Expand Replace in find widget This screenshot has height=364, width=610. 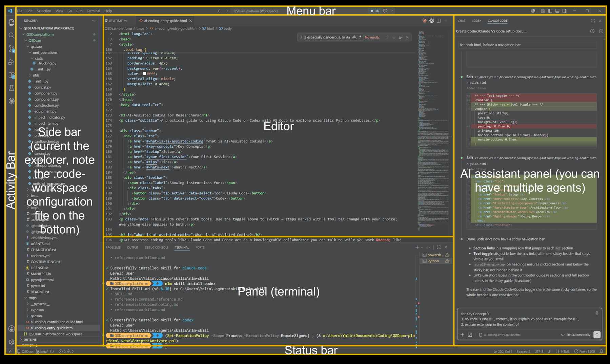pyautogui.click(x=301, y=37)
